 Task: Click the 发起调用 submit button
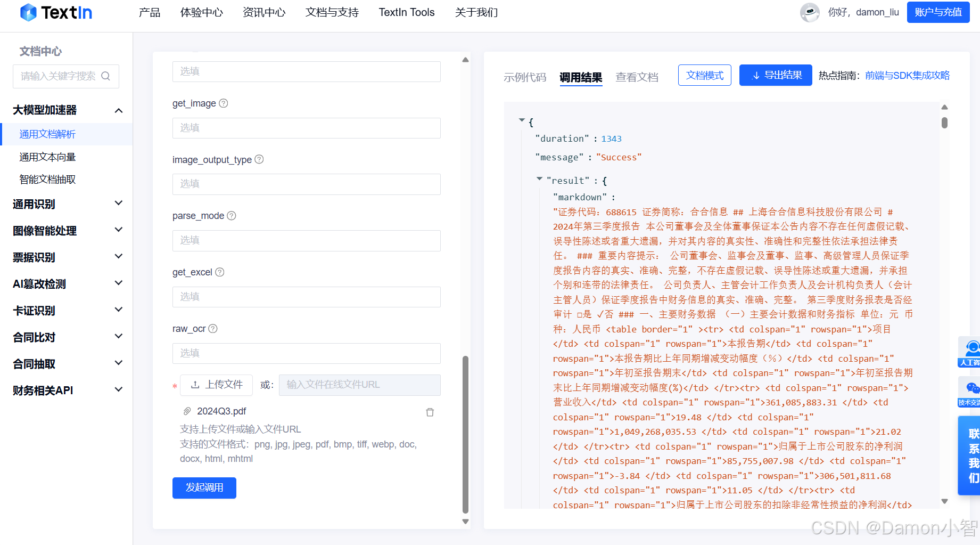point(204,487)
